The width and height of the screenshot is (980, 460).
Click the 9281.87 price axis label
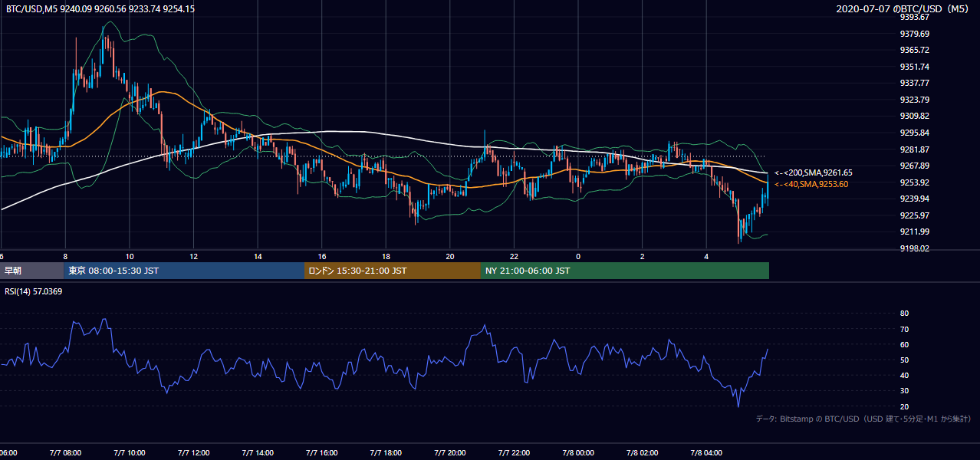click(914, 149)
